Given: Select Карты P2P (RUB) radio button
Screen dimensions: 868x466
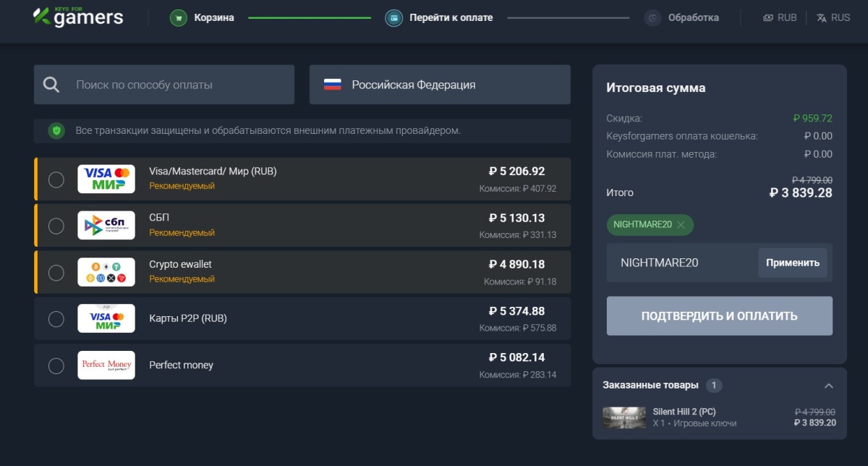Looking at the screenshot, I should 56,319.
